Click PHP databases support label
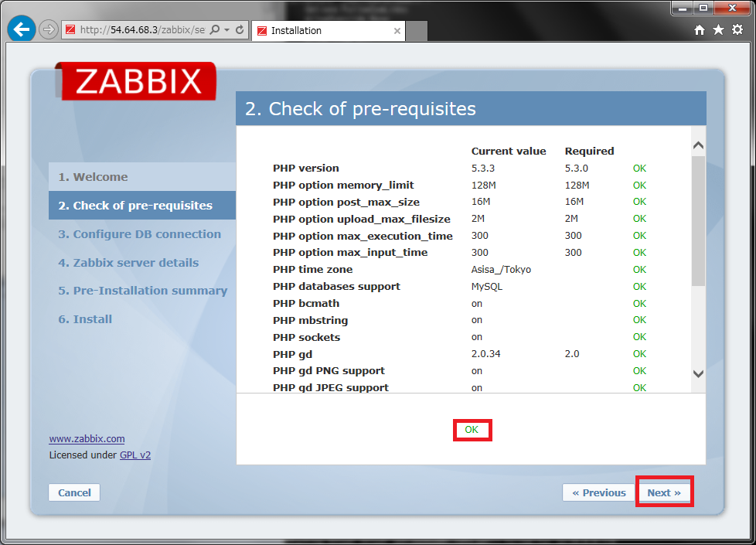 pyautogui.click(x=336, y=287)
